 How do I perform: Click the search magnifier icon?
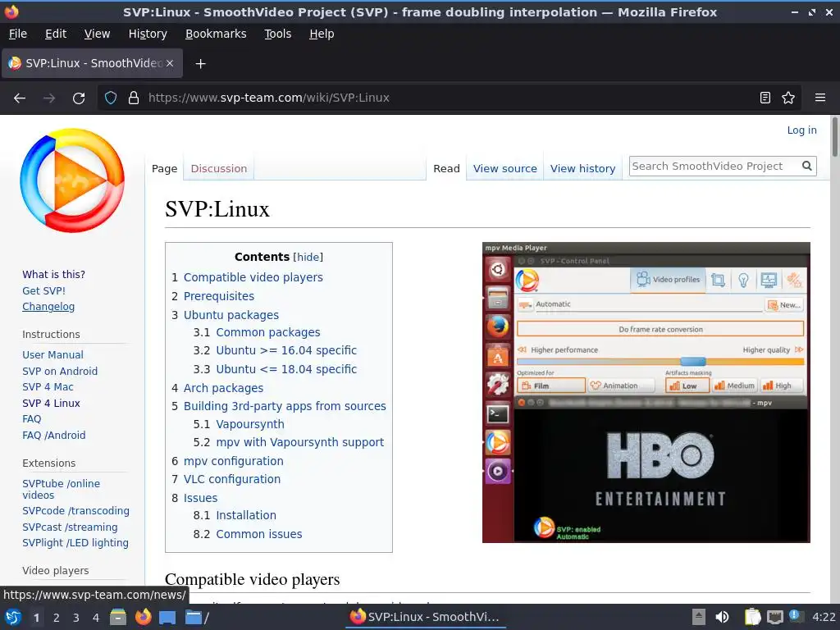click(807, 166)
